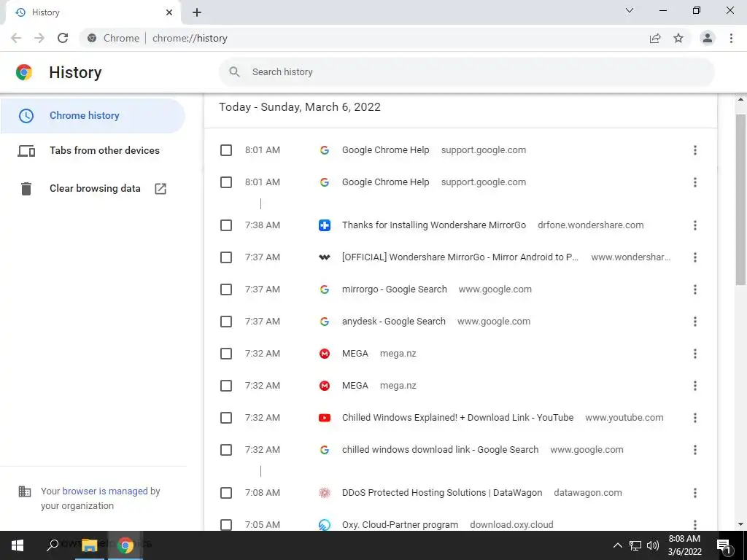Open Tabs from other devices
The image size is (747, 560).
93,150
